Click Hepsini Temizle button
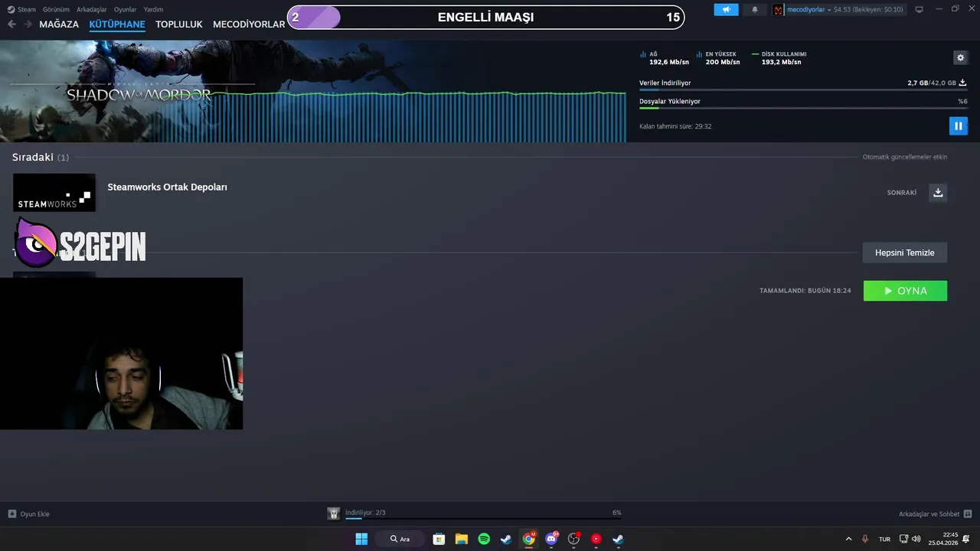Viewport: 980px width, 551px height. 904,253
